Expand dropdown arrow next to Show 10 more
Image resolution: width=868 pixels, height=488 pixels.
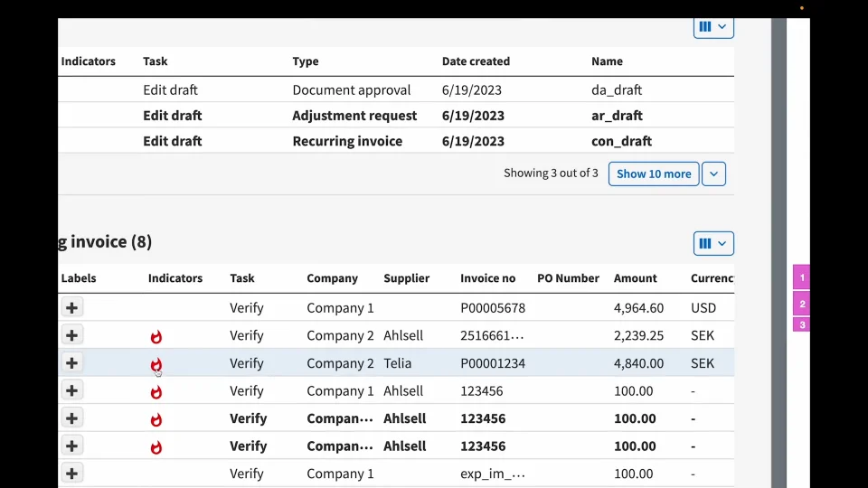713,174
